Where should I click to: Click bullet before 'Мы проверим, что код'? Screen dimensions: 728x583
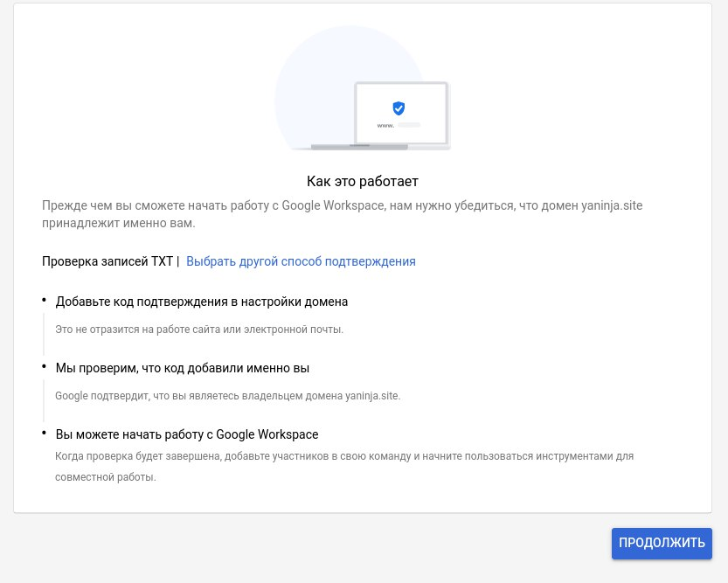pyautogui.click(x=44, y=367)
